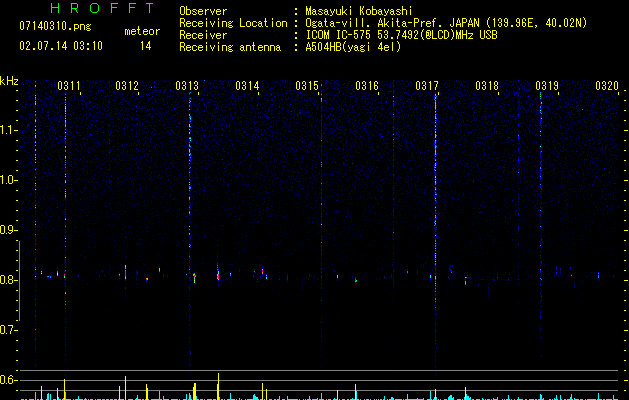
Task: Click the kHz axis label
Action: coord(9,81)
